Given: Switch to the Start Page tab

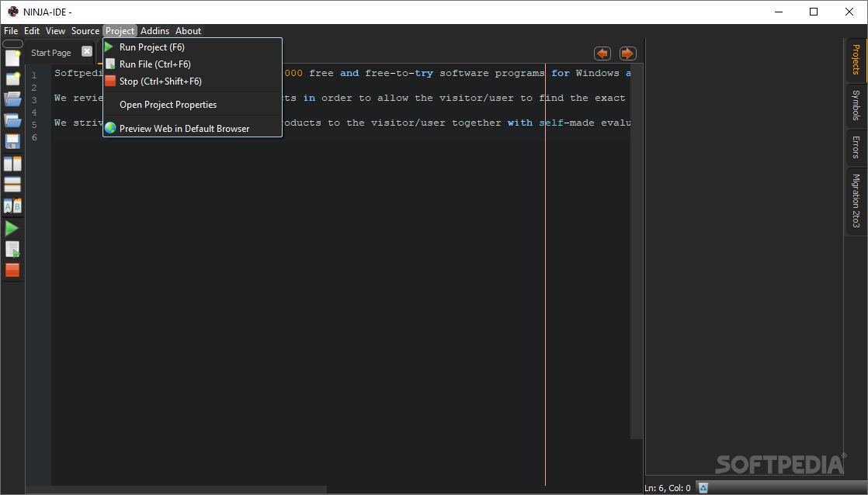Looking at the screenshot, I should pyautogui.click(x=51, y=53).
